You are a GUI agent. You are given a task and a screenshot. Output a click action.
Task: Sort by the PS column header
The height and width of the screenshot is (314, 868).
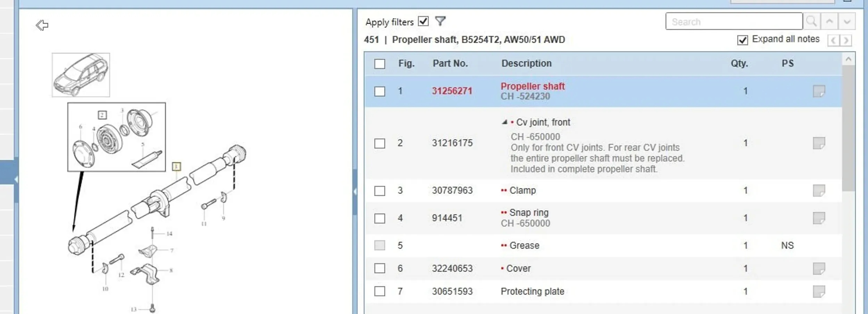pos(787,63)
